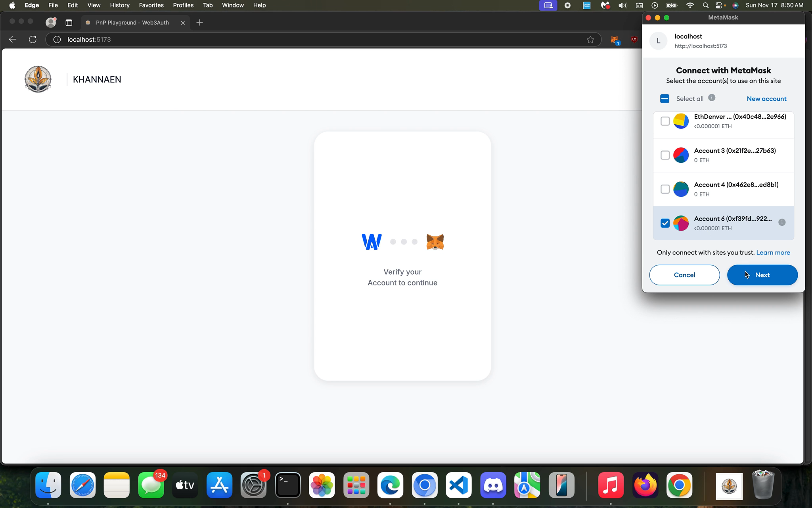This screenshot has height=508, width=812.
Task: Open Finder from the Dock
Action: pos(48,485)
